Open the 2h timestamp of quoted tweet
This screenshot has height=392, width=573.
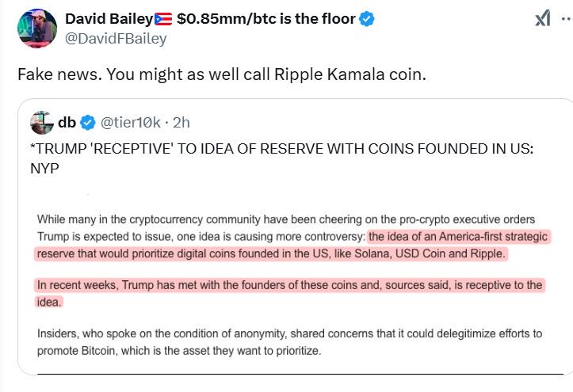pyautogui.click(x=181, y=122)
